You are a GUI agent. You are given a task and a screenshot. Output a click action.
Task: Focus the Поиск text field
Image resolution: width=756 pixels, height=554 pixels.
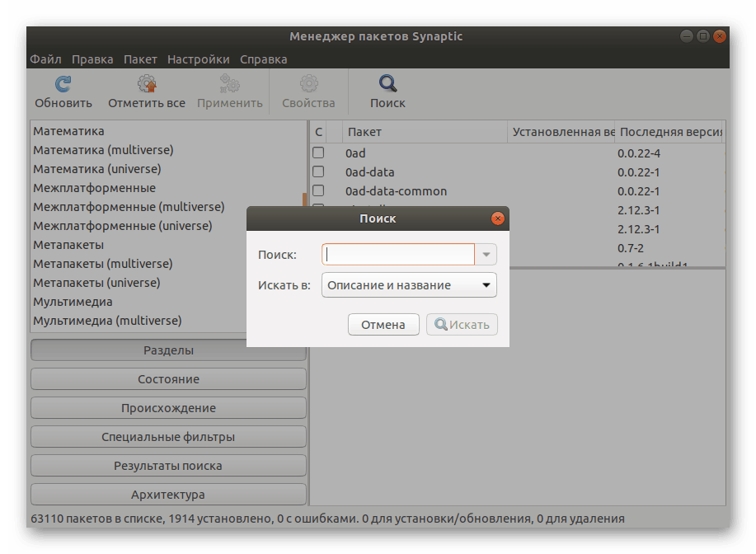(x=398, y=255)
